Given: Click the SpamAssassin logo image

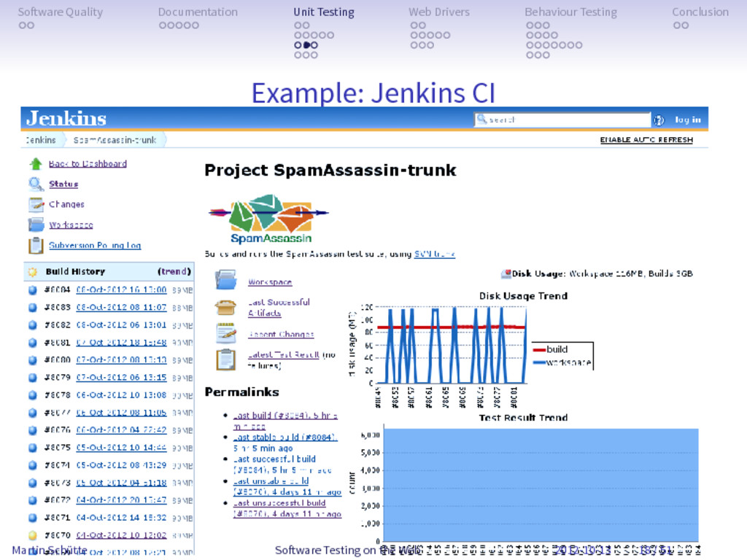Looking at the screenshot, I should click(269, 219).
